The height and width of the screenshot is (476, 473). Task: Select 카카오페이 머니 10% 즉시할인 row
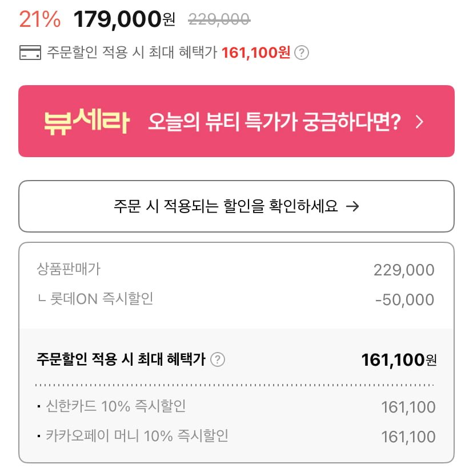[x=136, y=436]
